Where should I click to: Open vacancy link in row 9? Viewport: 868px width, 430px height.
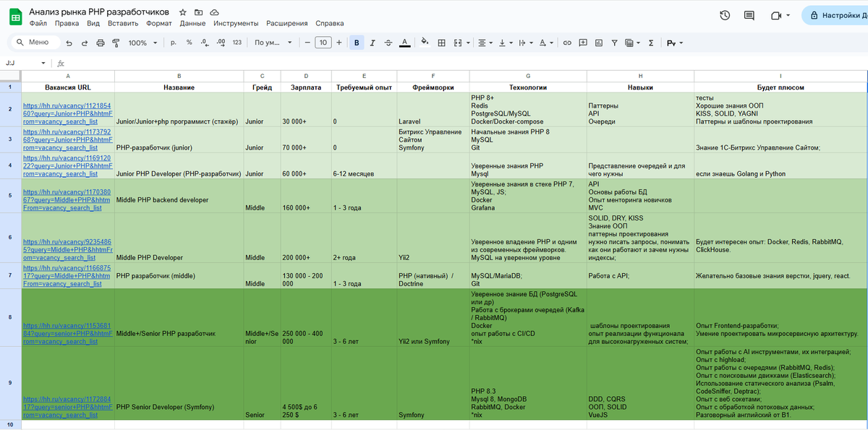pos(69,408)
